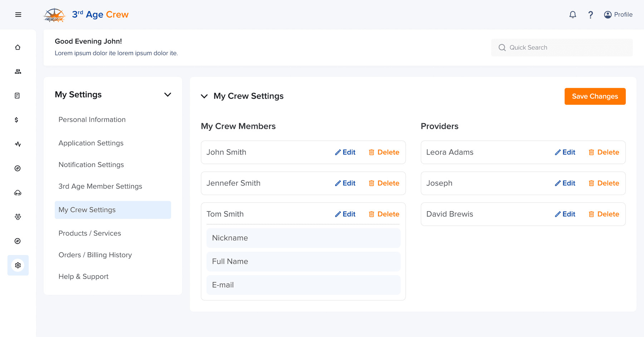Delete Jennefer Smith crew member
The width and height of the screenshot is (644, 337).
coord(384,183)
